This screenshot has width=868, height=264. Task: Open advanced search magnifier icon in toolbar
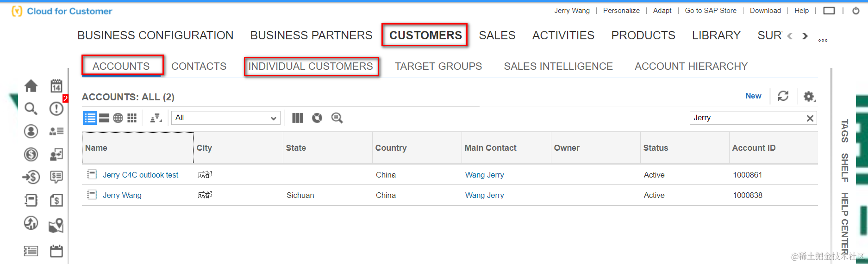[337, 118]
